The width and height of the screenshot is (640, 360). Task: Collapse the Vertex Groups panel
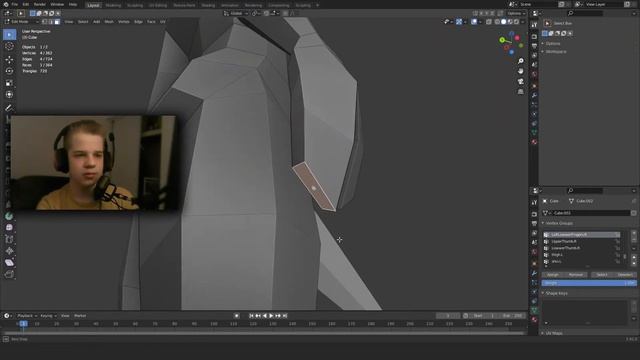pos(558,223)
